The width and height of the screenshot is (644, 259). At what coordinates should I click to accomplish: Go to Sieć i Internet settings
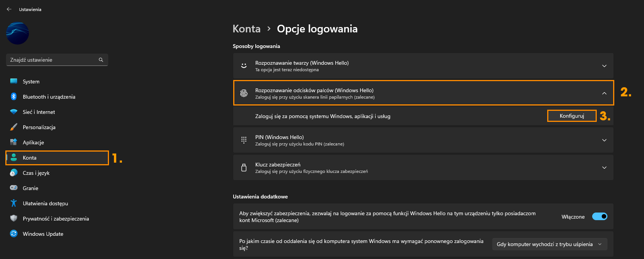coord(57,112)
